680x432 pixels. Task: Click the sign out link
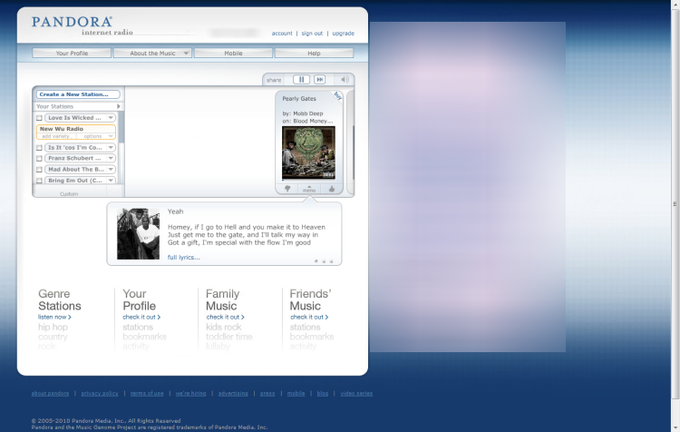click(x=312, y=33)
